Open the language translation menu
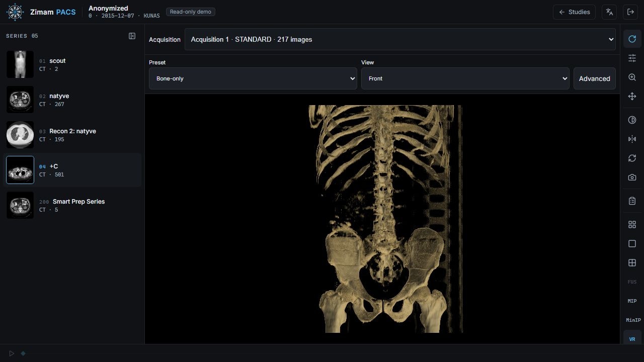This screenshot has width=644, height=362. pyautogui.click(x=609, y=12)
